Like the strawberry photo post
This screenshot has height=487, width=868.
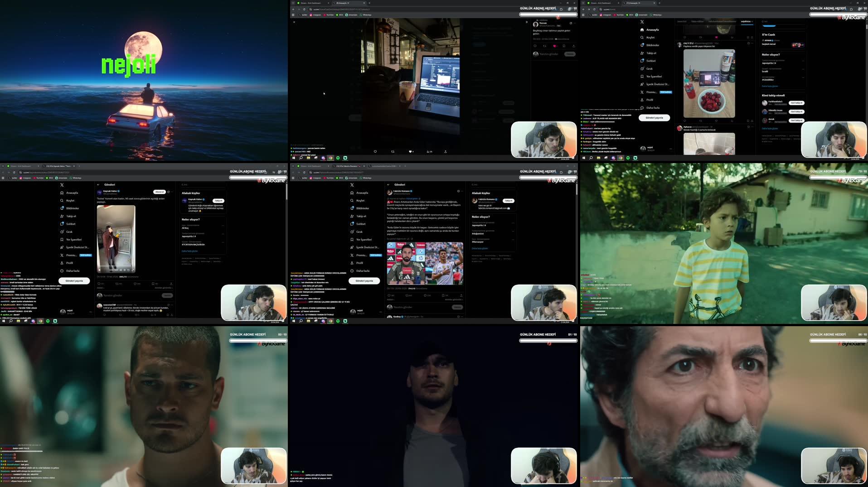tap(716, 121)
